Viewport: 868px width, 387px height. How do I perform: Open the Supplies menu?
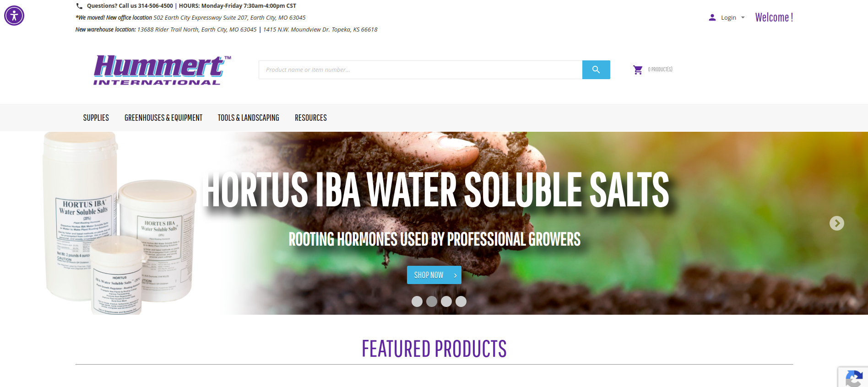coord(96,118)
